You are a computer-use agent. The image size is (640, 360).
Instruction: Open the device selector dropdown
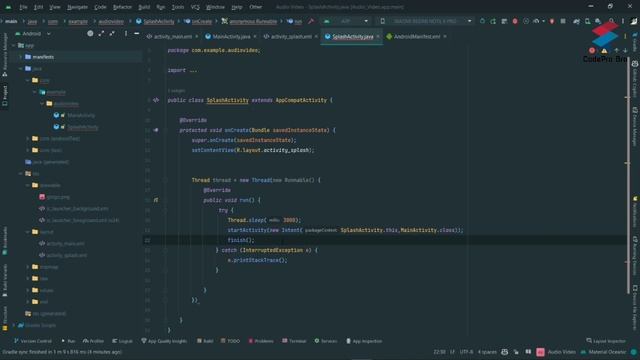click(426, 21)
